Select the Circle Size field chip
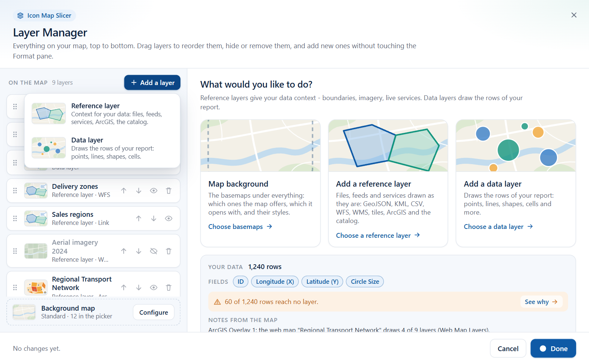Image resolution: width=589 pixels, height=364 pixels. pos(365,282)
